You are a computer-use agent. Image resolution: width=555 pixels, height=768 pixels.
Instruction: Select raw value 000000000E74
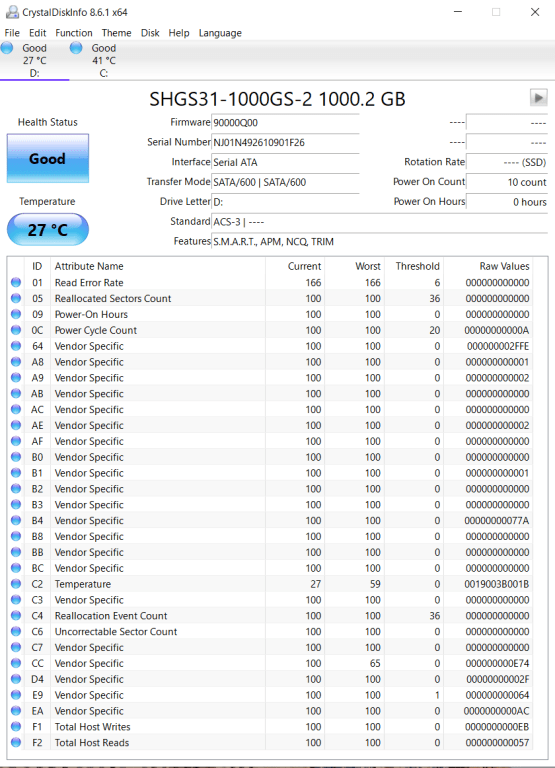coord(497,663)
